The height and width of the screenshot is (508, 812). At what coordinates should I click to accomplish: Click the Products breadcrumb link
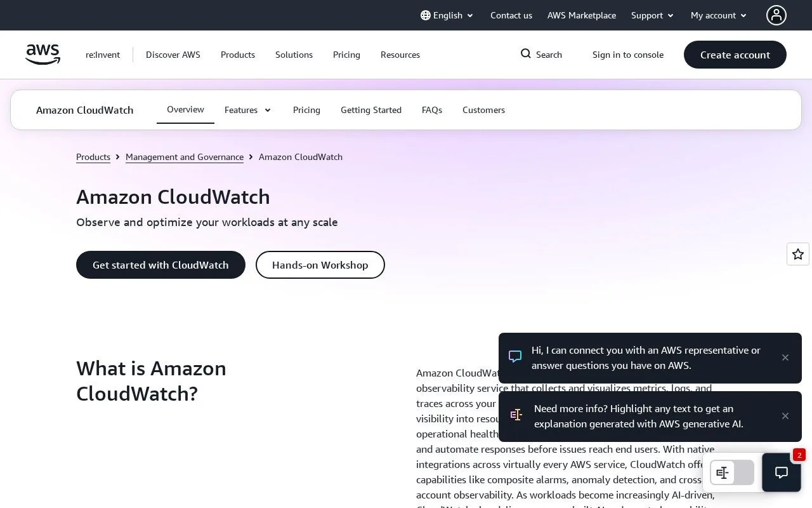[x=93, y=157]
